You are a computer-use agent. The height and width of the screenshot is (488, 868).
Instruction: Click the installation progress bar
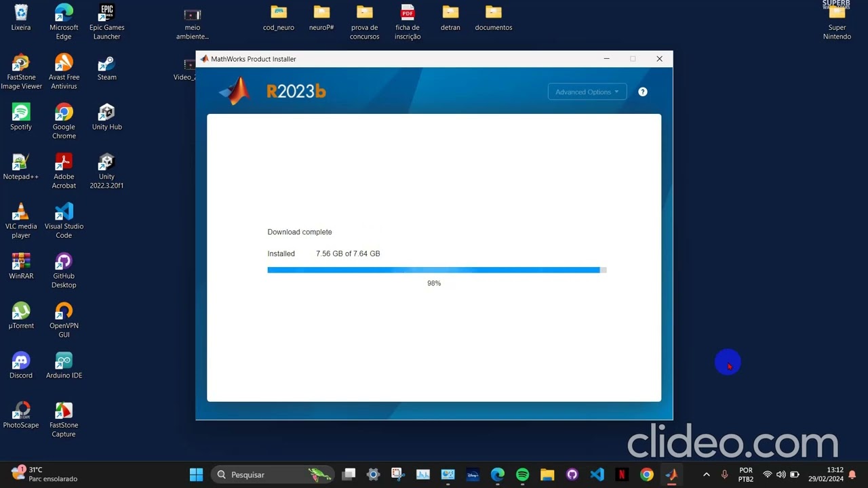[437, 270]
